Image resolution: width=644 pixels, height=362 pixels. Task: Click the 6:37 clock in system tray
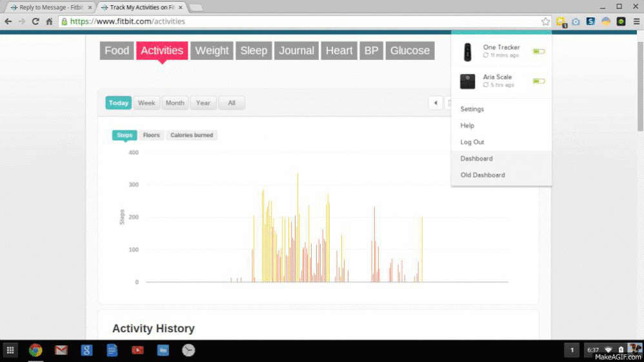tap(592, 350)
